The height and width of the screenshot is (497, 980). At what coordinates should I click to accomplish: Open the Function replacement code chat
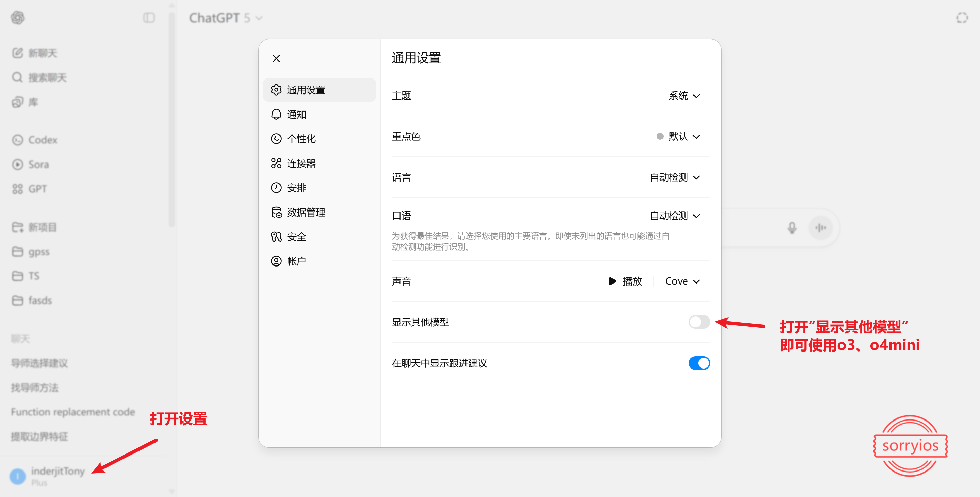[73, 412]
